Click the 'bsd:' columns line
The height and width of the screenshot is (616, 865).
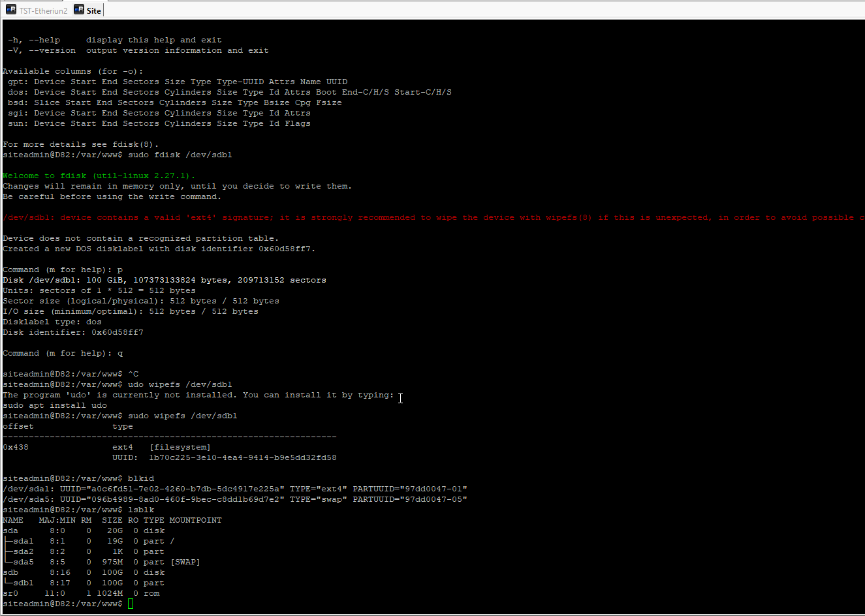click(x=175, y=102)
